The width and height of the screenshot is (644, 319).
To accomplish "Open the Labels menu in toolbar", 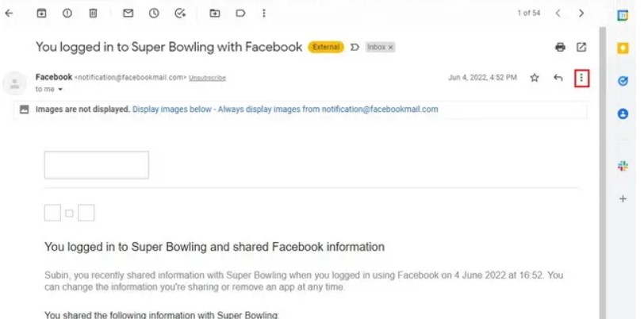I will click(240, 13).
